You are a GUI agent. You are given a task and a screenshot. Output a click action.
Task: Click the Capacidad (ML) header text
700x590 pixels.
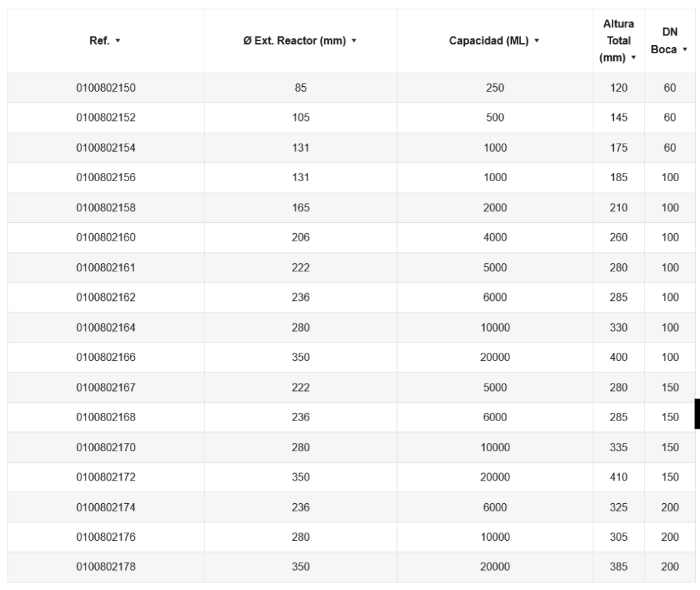pos(489,42)
